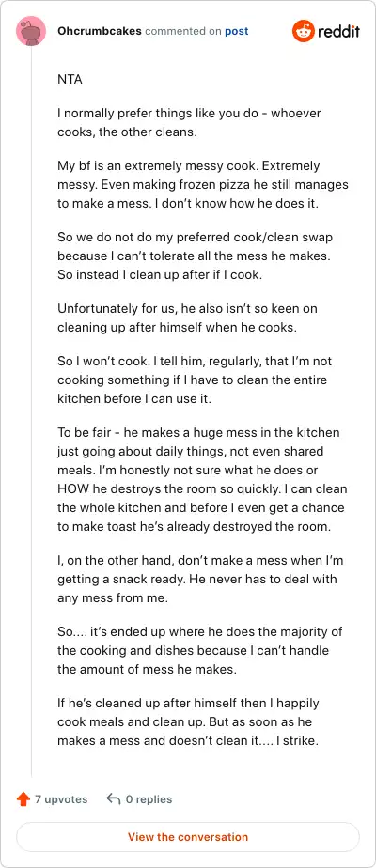Click the paragraph starting "My bf is an extremely messy"
Viewport: 376px width, 868px height.
point(203,184)
